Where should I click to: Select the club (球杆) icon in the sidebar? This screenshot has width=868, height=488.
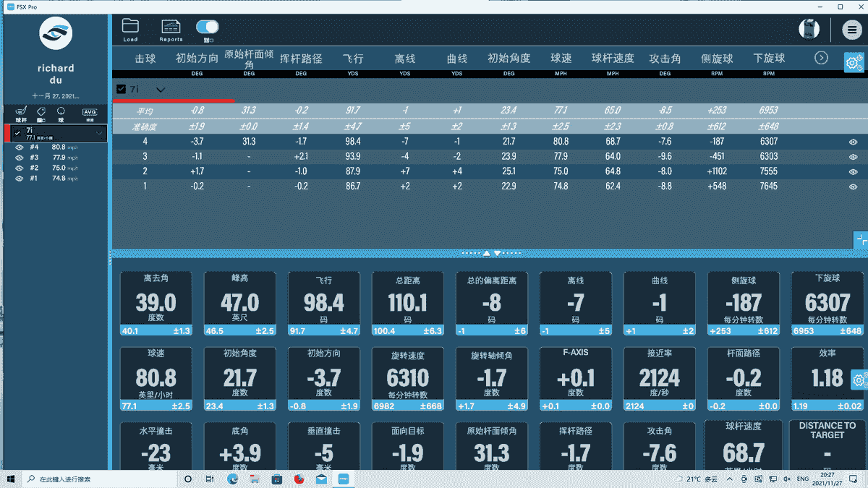point(21,114)
